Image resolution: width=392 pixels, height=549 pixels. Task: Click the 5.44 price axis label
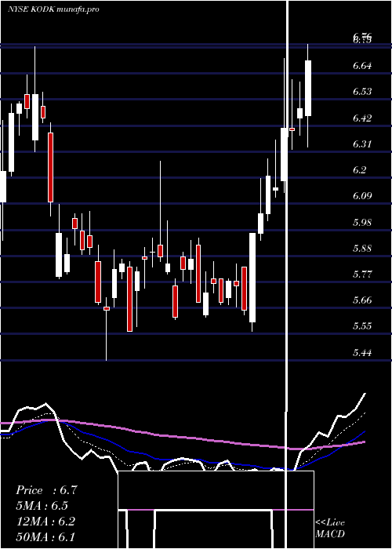click(361, 352)
